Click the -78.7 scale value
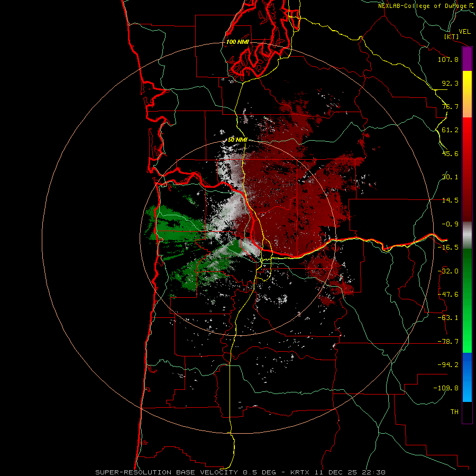476x476 pixels. (448, 342)
